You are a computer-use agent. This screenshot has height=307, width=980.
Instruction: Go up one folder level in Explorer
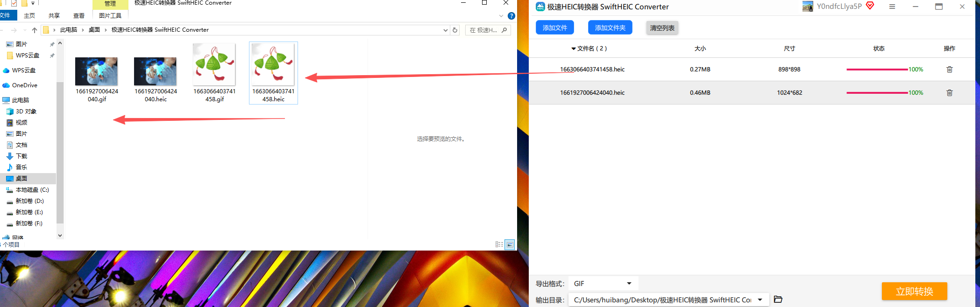[x=34, y=30]
